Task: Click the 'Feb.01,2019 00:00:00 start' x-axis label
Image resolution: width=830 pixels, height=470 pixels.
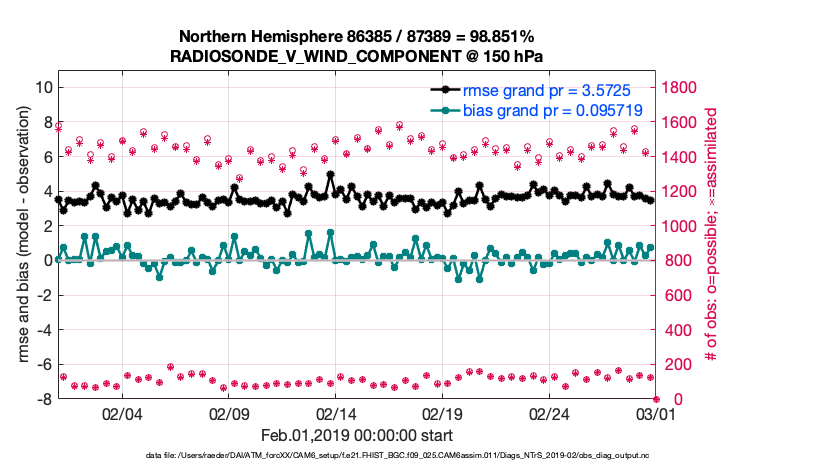Action: point(357,435)
